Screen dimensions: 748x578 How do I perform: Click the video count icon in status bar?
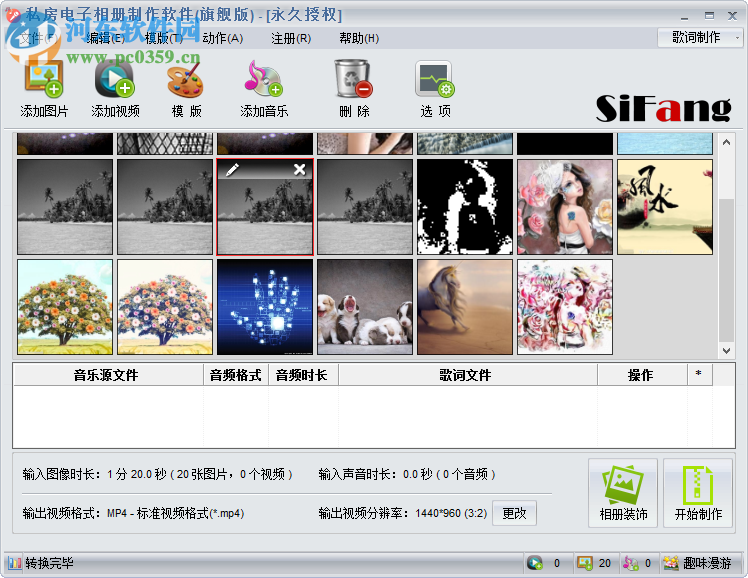click(535, 563)
